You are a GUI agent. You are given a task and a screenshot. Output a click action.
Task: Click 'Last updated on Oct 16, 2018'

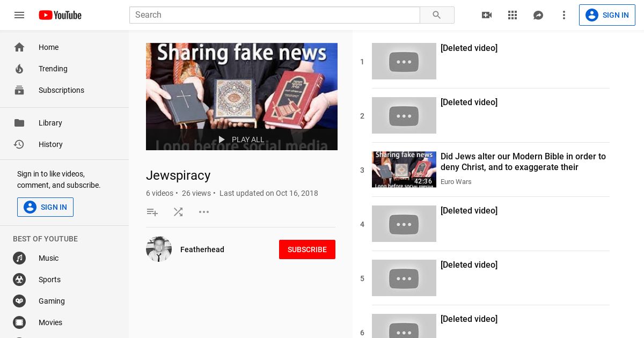click(269, 193)
